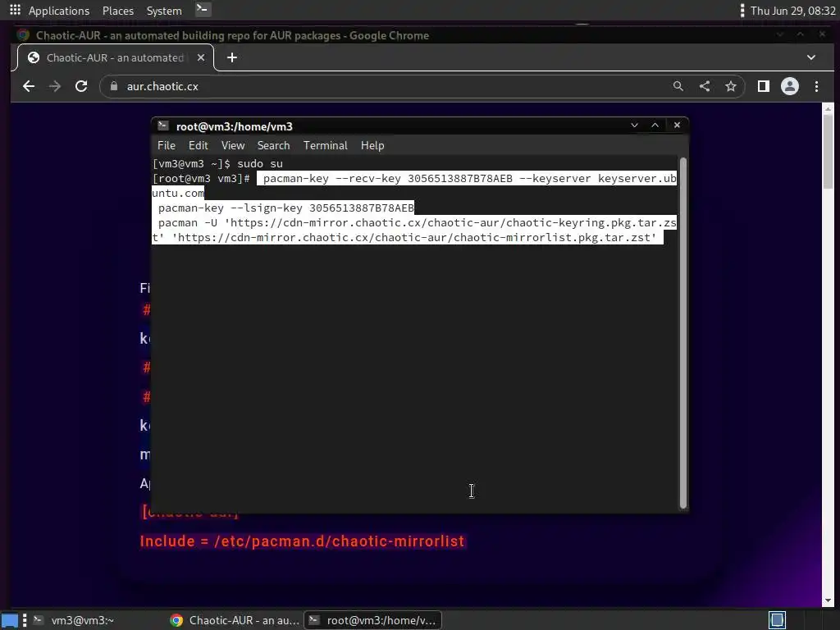This screenshot has height=630, width=840.
Task: Open Chrome three-dot menu
Action: (816, 86)
